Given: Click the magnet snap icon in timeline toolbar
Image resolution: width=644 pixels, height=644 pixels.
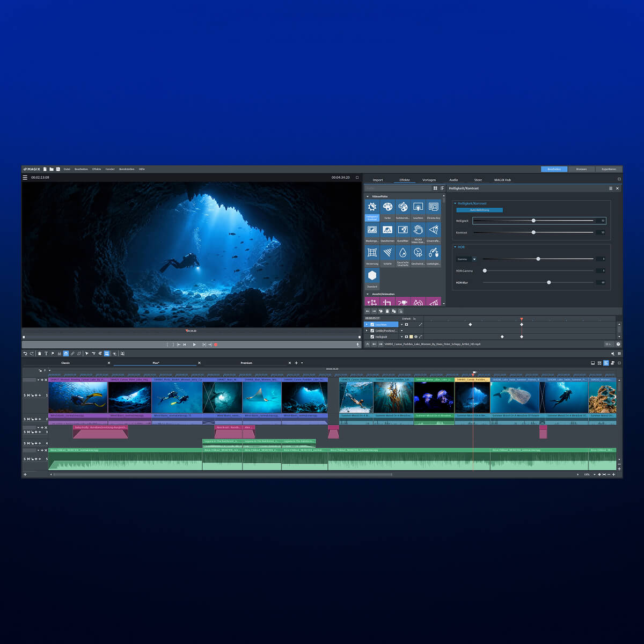Looking at the screenshot, I should pyautogui.click(x=66, y=354).
